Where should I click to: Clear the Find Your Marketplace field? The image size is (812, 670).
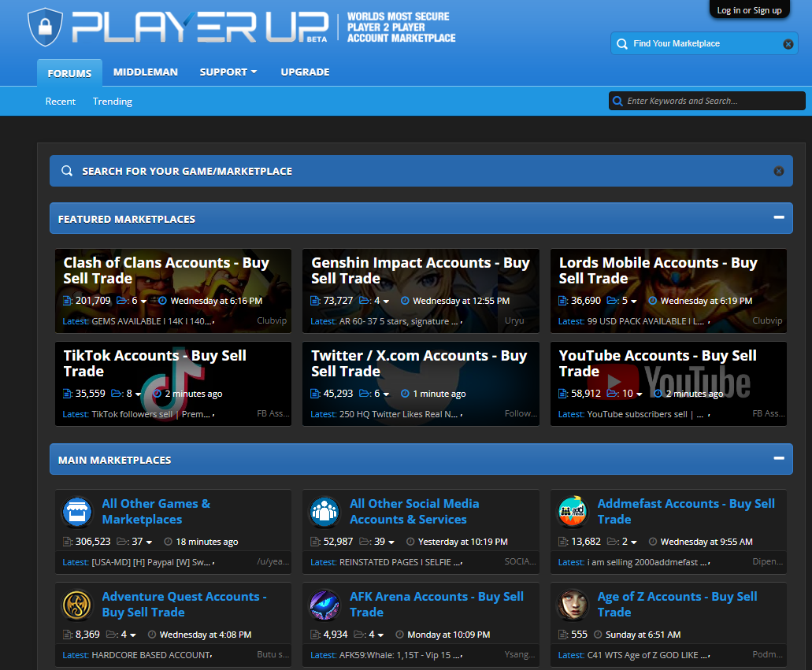pos(788,44)
